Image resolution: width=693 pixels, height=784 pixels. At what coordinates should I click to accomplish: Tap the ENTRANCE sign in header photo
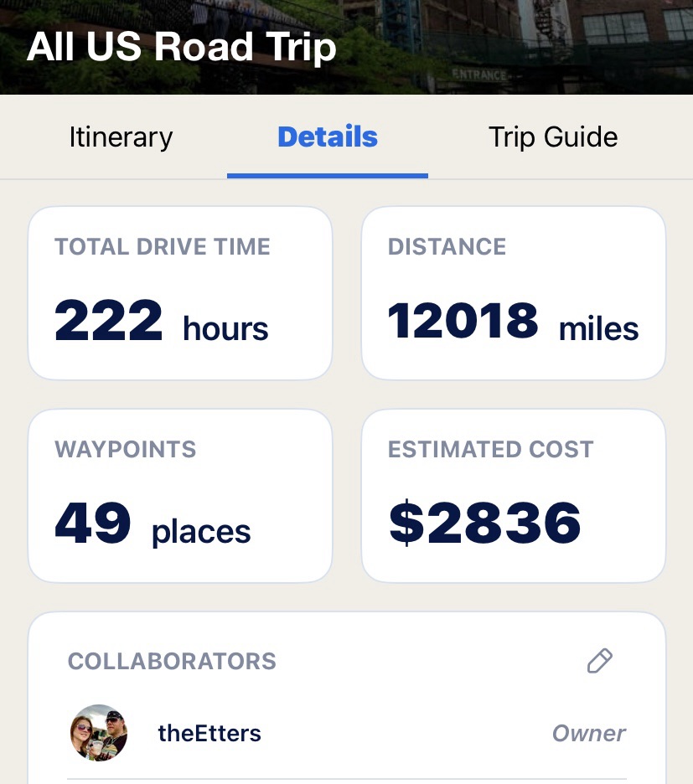479,75
